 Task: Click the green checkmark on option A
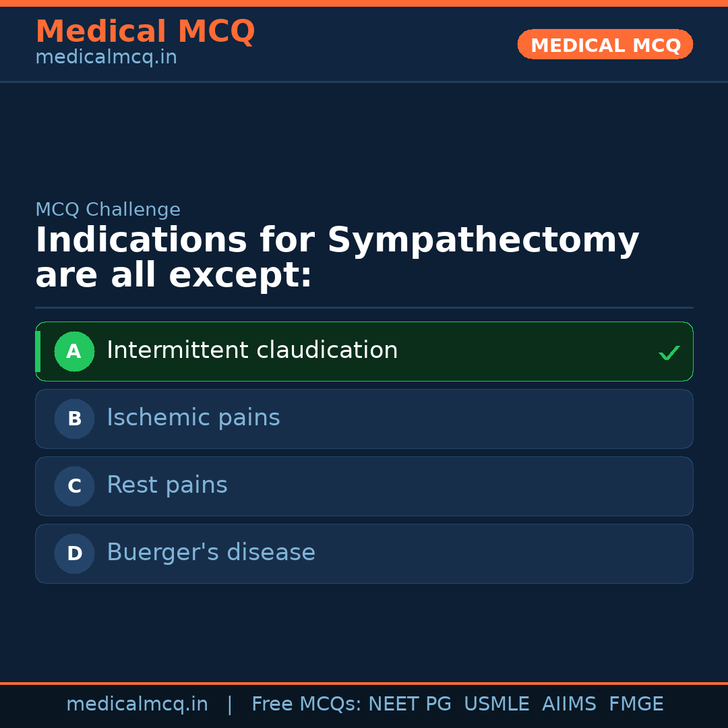point(669,353)
